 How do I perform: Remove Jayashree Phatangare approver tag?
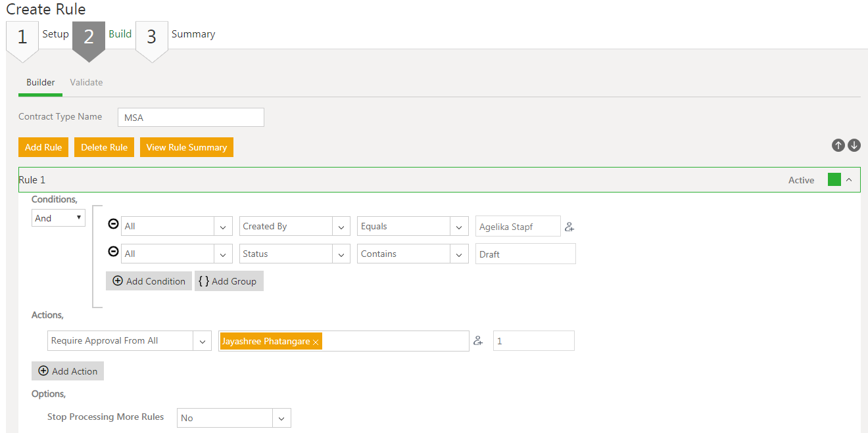(316, 342)
